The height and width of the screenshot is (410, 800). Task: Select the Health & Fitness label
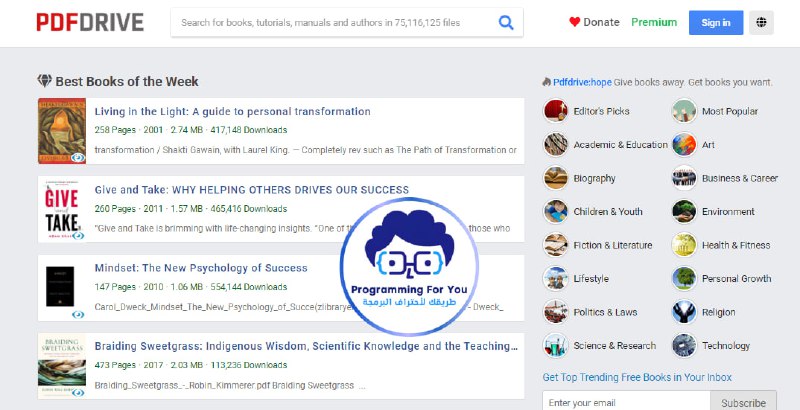point(736,245)
